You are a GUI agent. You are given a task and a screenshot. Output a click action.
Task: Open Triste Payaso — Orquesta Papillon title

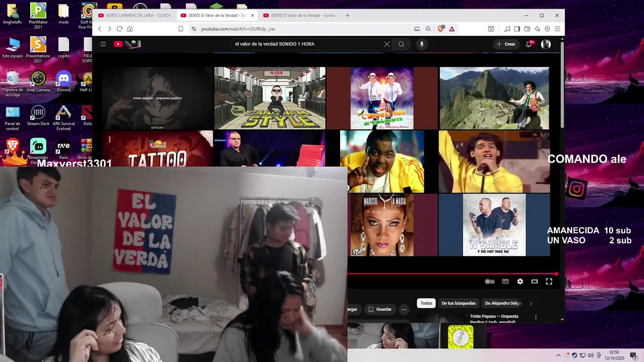coord(494,319)
